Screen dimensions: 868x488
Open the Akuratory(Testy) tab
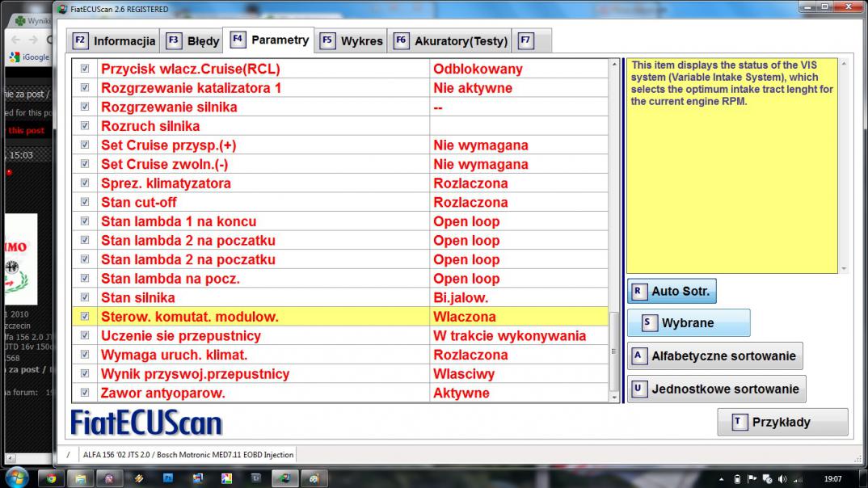tap(449, 41)
